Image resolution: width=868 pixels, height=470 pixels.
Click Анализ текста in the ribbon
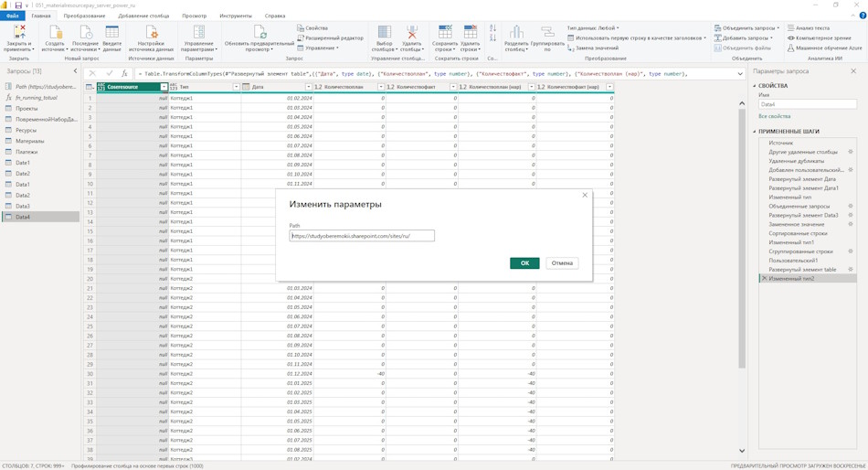click(809, 27)
